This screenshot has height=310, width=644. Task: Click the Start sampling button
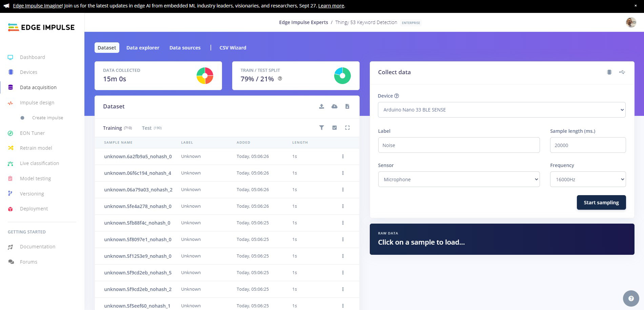point(601,203)
